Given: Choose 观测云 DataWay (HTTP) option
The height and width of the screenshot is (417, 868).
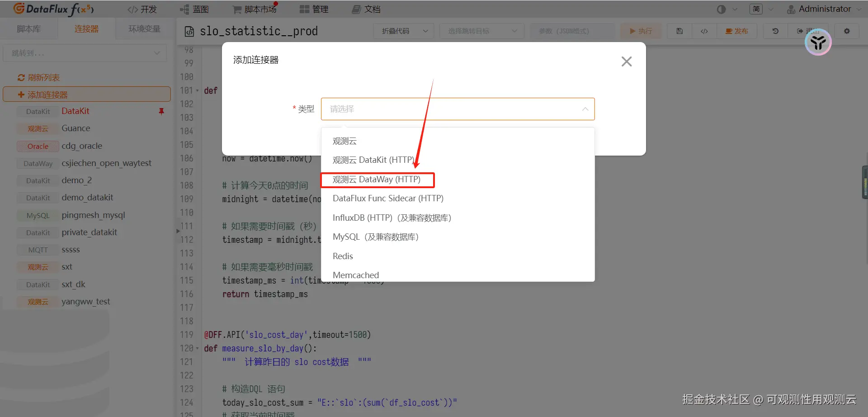Looking at the screenshot, I should [x=458, y=180].
